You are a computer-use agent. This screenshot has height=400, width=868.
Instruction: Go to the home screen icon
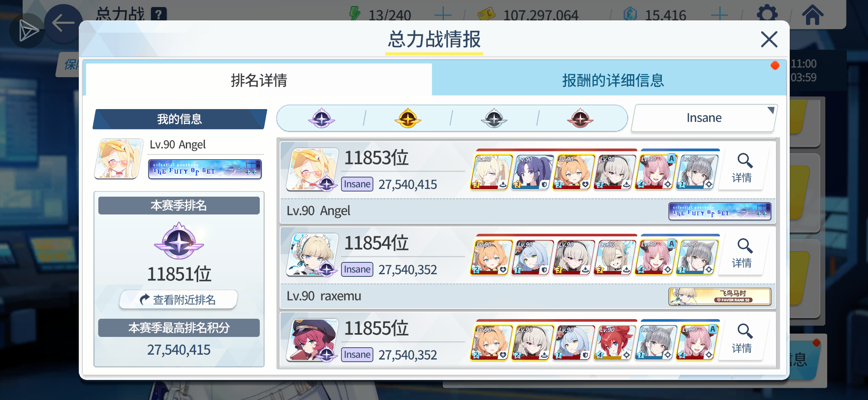coord(812,15)
